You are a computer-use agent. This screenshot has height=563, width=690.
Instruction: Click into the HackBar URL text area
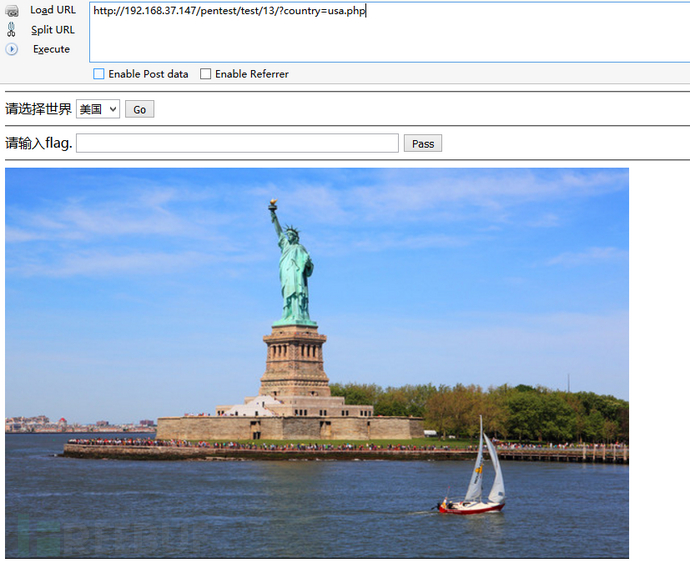click(389, 32)
